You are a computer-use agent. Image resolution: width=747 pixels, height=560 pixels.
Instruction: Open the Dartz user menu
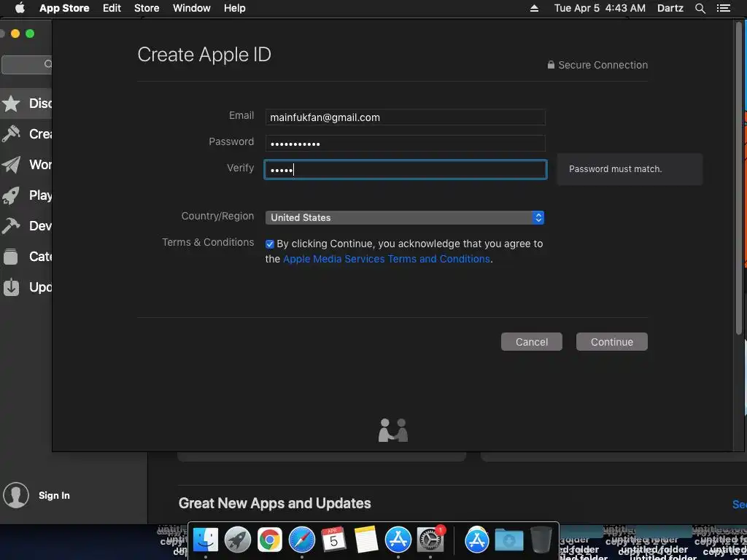pos(670,8)
